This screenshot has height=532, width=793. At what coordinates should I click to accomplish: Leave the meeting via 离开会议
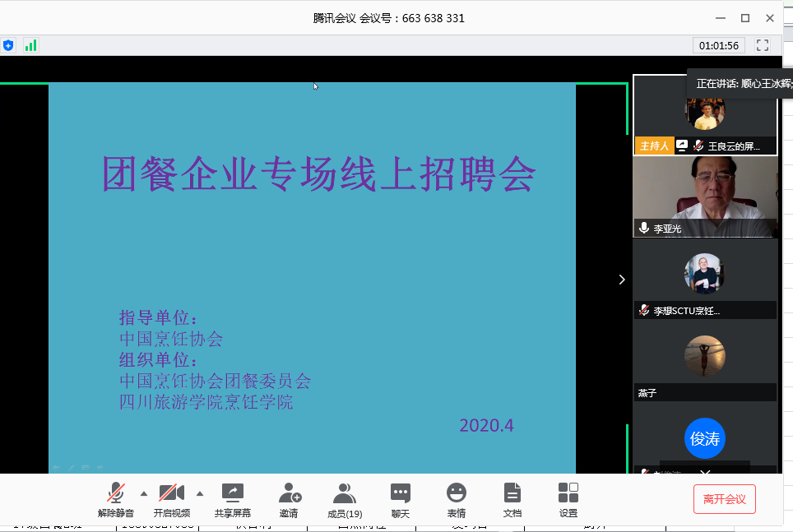click(725, 499)
